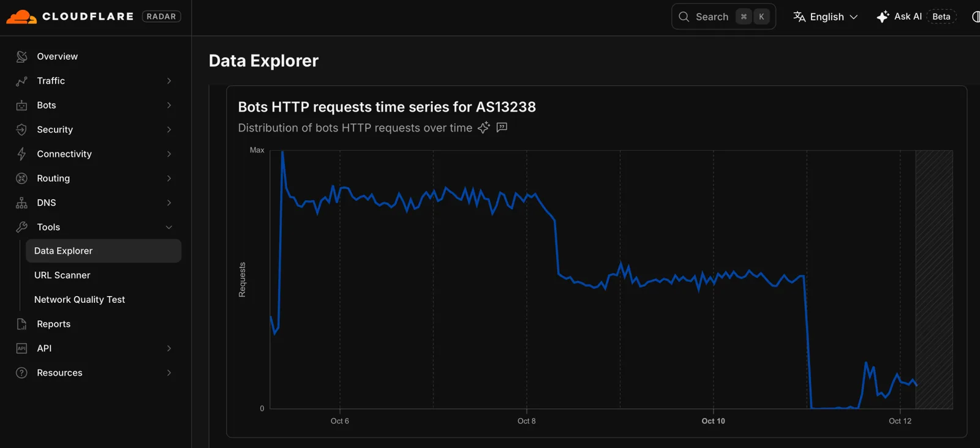The image size is (980, 448).
Task: Expand the Traffic menu chevron
Action: click(x=169, y=81)
